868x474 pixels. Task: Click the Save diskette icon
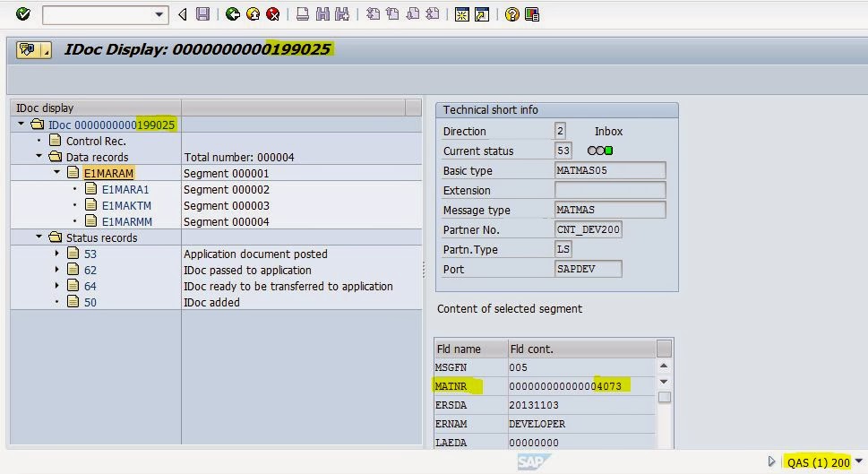[203, 14]
